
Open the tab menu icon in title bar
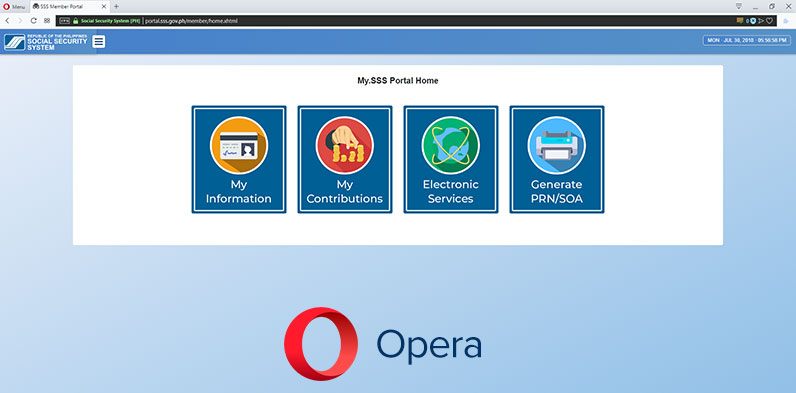pyautogui.click(x=739, y=7)
